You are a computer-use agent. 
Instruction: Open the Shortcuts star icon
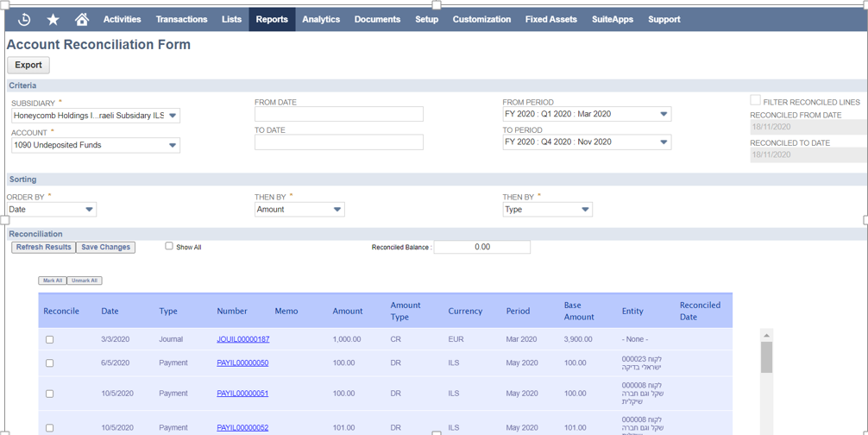click(x=53, y=19)
